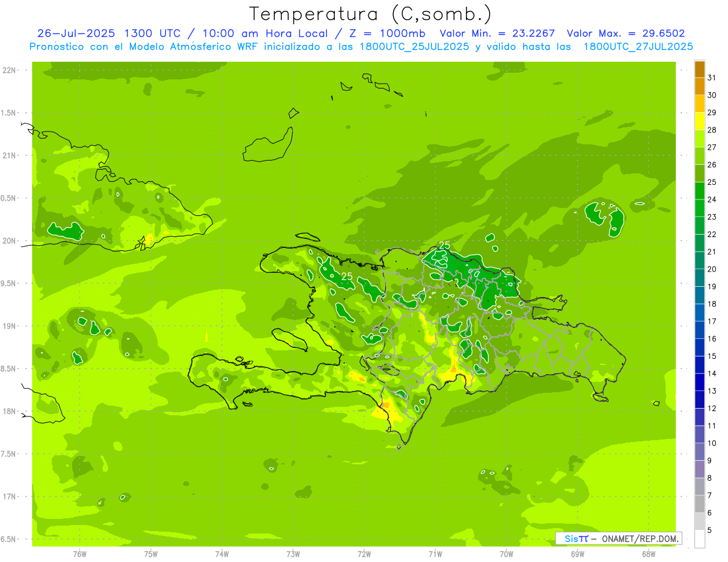728x562 pixels.
Task: Click the '20N' latitude axis label
Action: (x=8, y=241)
